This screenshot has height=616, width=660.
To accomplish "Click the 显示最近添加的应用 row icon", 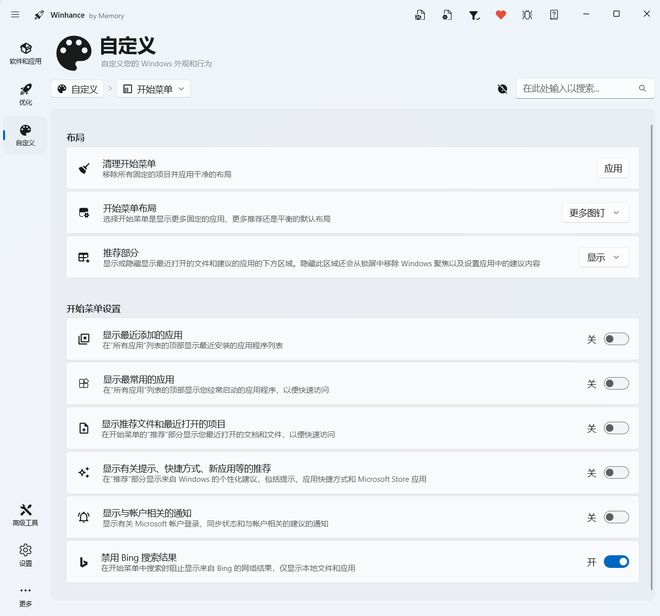I will [x=84, y=339].
